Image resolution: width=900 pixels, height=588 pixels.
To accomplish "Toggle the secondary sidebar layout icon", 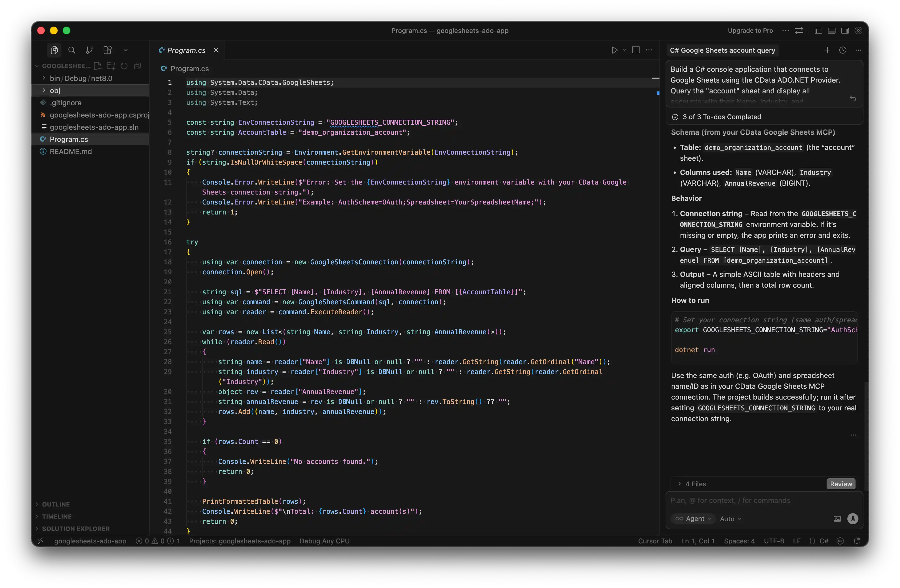I will [845, 31].
